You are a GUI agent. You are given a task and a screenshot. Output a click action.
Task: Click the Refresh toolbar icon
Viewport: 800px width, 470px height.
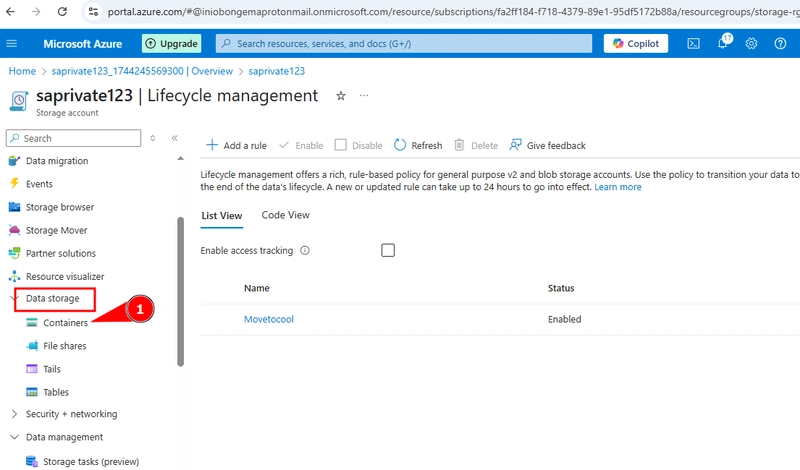pos(400,145)
